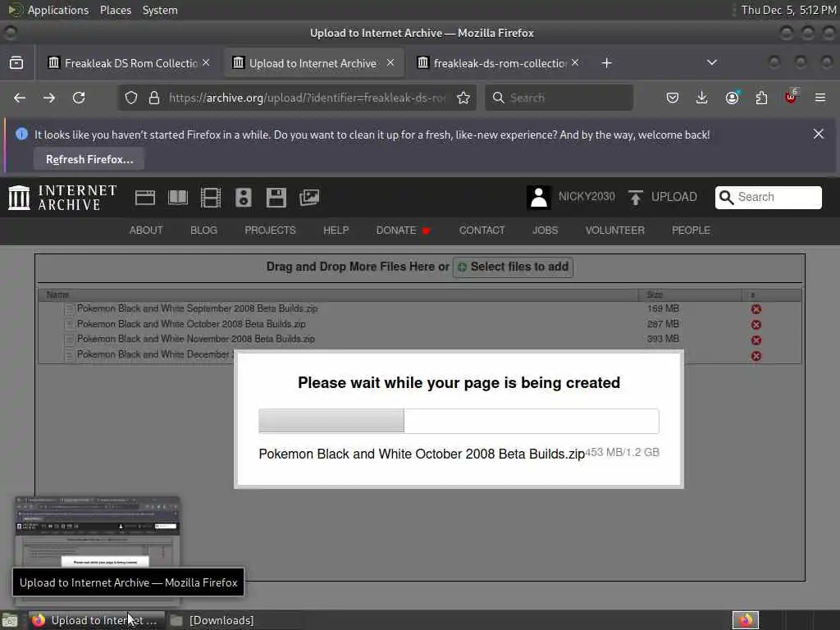Go forward to the next page
The height and width of the screenshot is (630, 840).
[48, 98]
